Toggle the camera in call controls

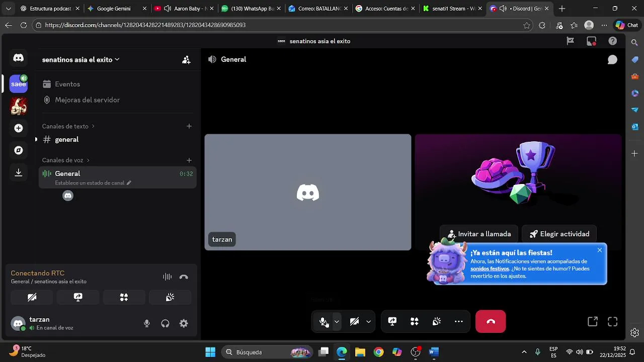pyautogui.click(x=354, y=322)
